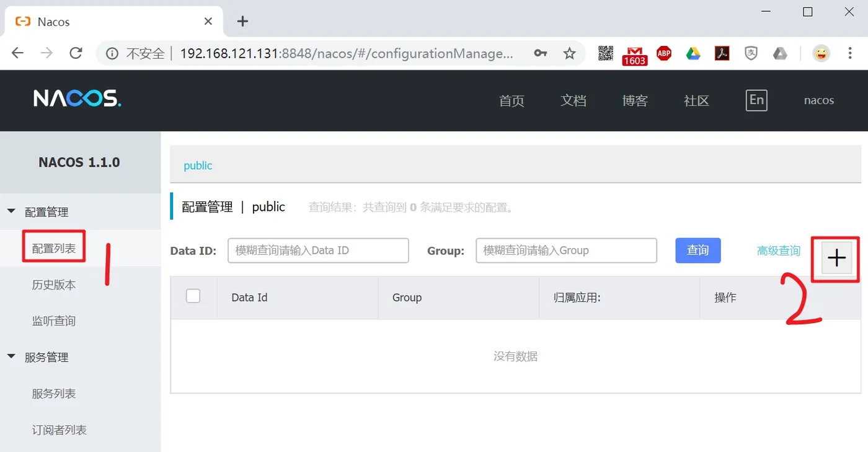868x452 pixels.
Task: Click the NACOS 1.1.0 version label
Action: pos(79,162)
